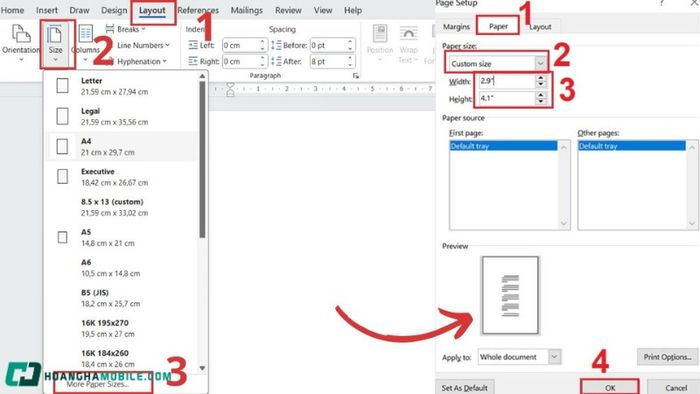Open the Margins tab in Page Setup
Screen dimensions: 700x394
(x=456, y=27)
